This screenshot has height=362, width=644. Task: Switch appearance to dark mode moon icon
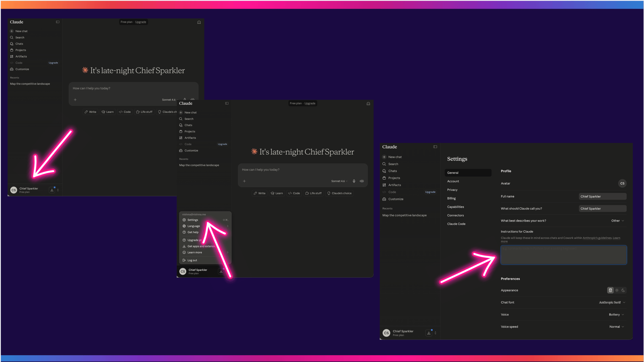(623, 290)
